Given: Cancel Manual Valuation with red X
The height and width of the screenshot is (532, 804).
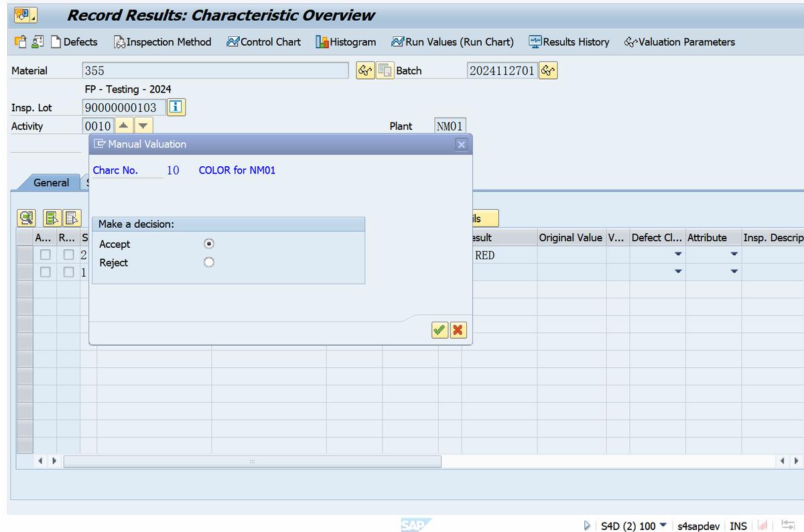Looking at the screenshot, I should pos(458,330).
